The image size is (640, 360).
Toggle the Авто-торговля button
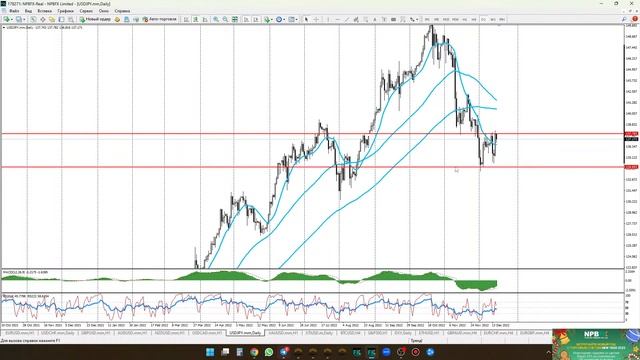160,19
